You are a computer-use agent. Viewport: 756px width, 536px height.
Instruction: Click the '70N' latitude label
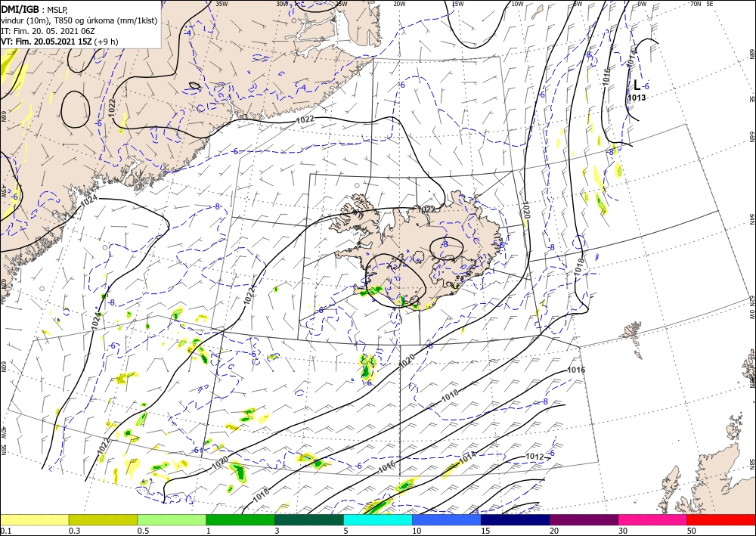(696, 4)
